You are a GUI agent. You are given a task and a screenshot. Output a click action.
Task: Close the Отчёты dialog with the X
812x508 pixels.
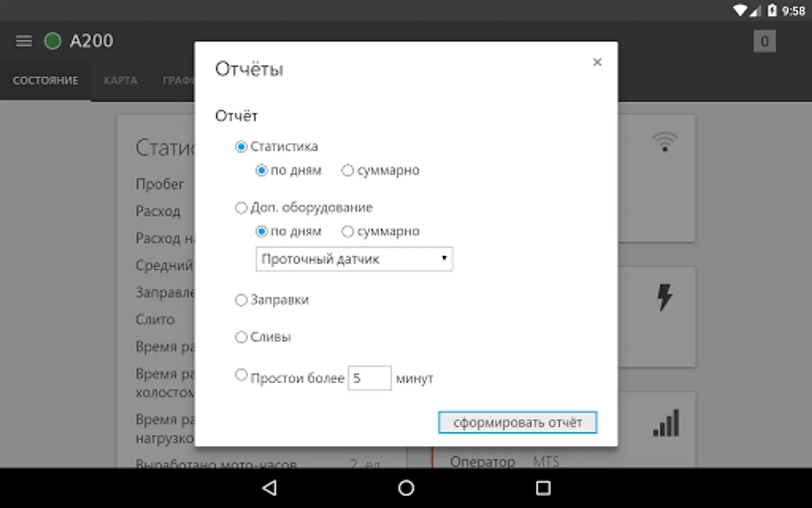(x=597, y=62)
